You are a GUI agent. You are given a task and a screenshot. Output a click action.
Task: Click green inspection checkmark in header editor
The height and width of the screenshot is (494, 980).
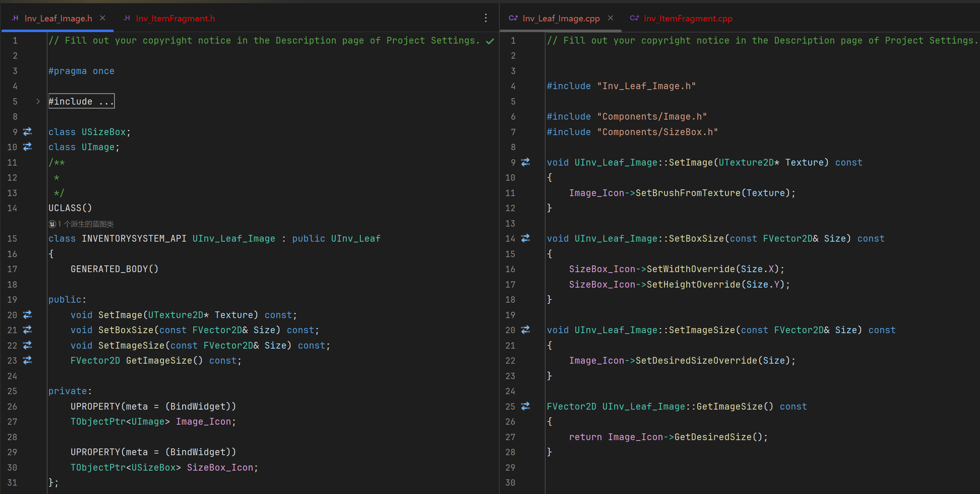click(x=490, y=41)
